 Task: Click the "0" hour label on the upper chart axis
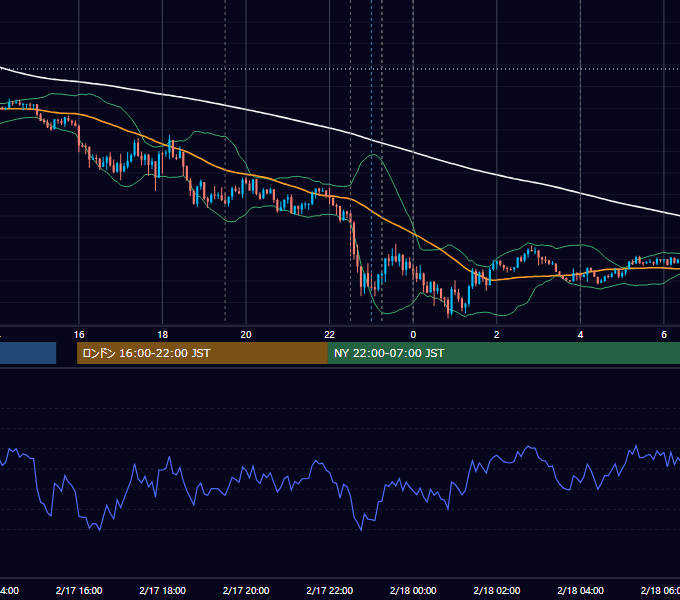coord(413,335)
